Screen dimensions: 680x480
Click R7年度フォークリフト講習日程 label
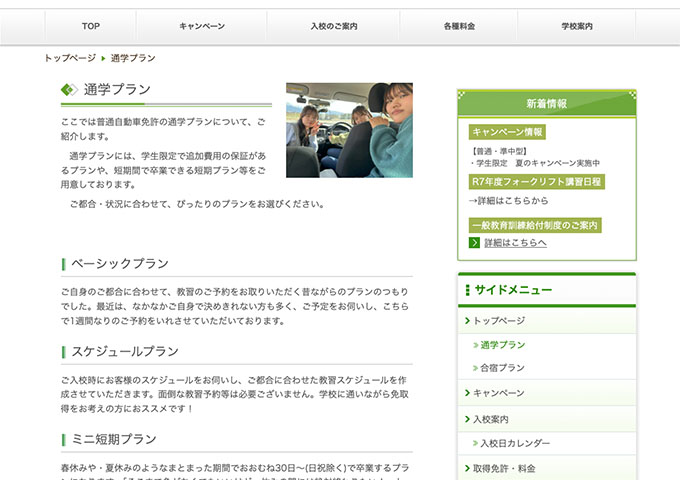click(536, 182)
